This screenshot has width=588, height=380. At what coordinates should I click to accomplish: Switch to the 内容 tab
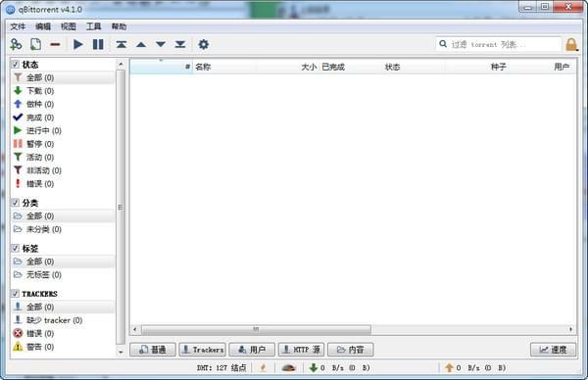[350, 350]
